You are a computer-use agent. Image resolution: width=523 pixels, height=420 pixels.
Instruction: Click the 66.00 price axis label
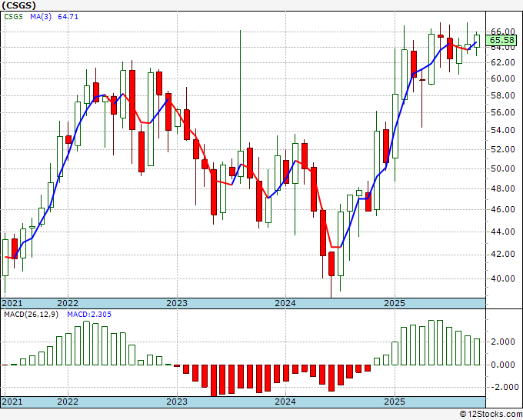tap(503, 31)
